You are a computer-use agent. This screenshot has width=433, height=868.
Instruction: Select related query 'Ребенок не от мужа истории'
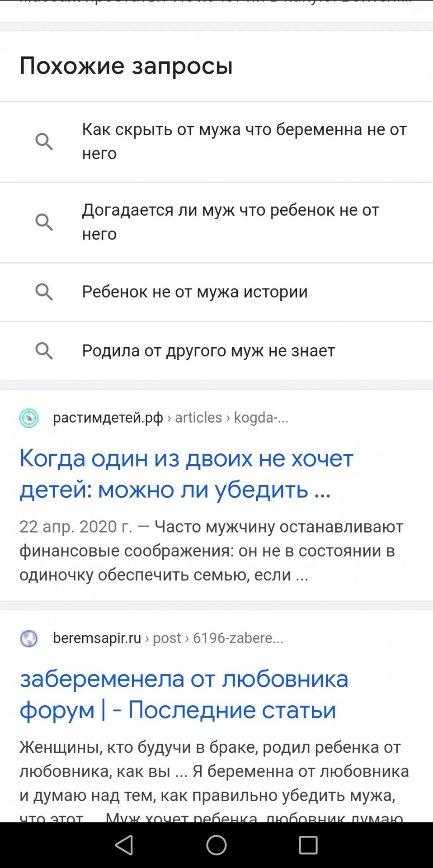tap(195, 292)
